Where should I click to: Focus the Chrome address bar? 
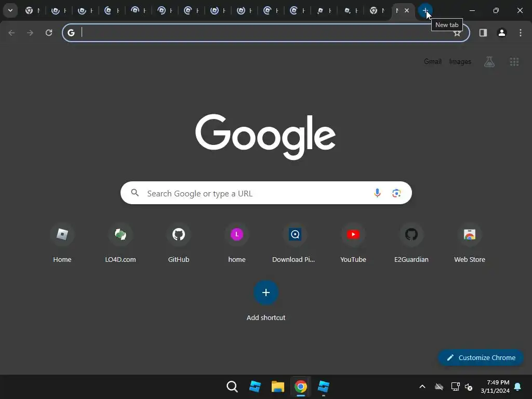tap(266, 33)
